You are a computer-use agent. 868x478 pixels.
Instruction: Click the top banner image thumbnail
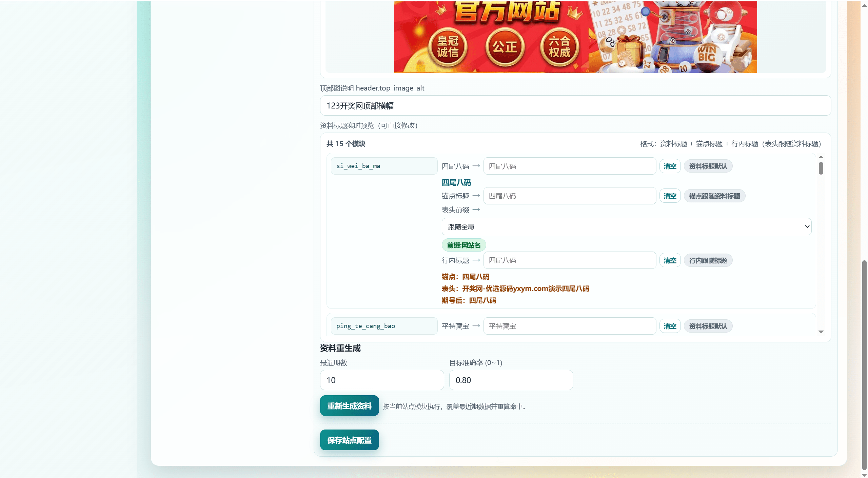click(x=575, y=37)
